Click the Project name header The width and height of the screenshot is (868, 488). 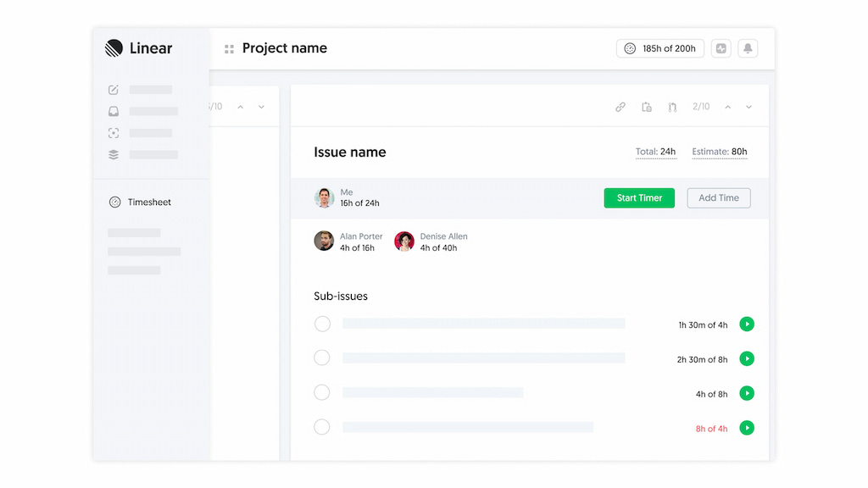click(284, 48)
